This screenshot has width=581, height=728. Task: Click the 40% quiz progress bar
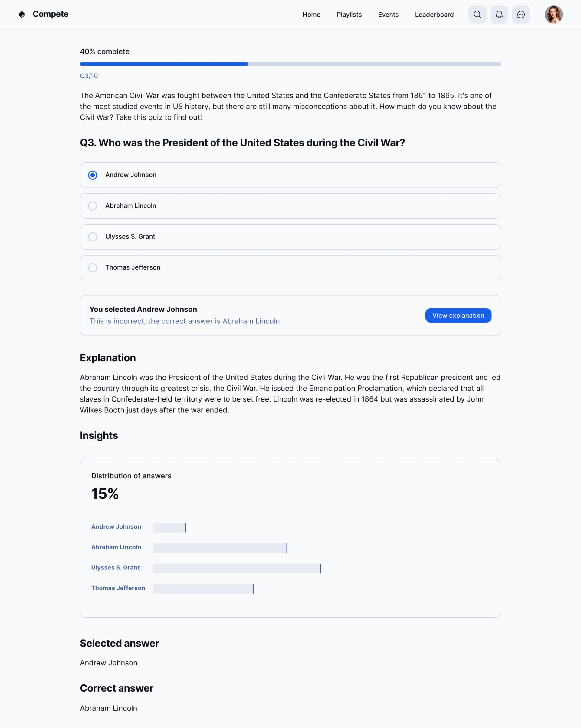[290, 64]
